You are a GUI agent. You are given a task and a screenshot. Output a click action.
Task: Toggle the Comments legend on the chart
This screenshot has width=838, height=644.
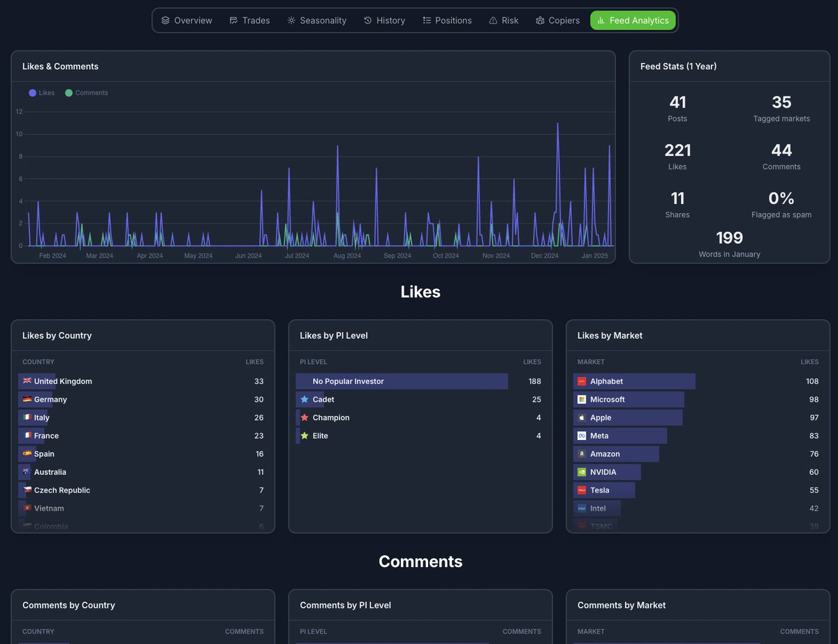86,92
